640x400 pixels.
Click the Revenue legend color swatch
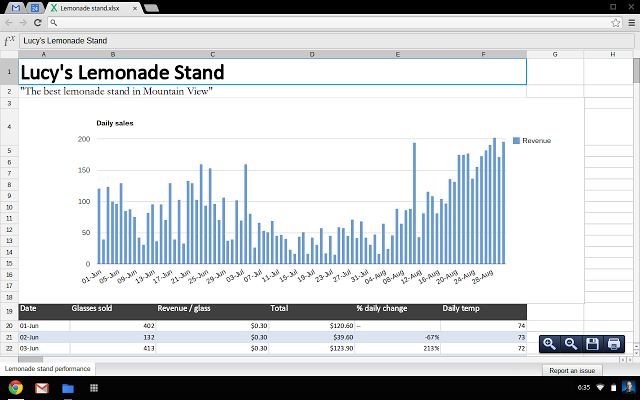(516, 141)
